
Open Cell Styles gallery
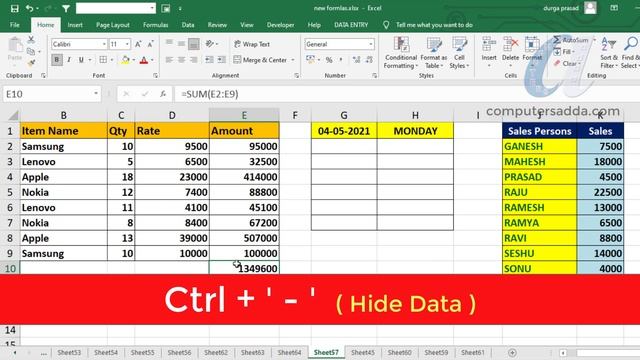click(x=459, y=53)
